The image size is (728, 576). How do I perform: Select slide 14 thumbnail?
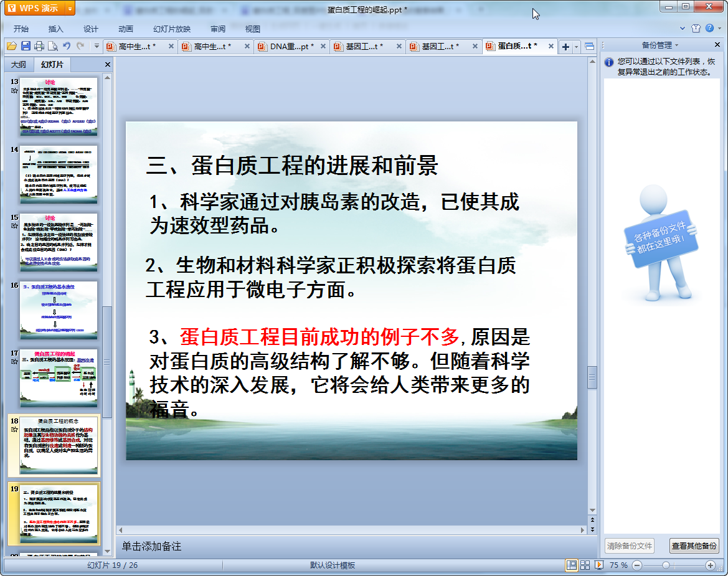point(59,174)
